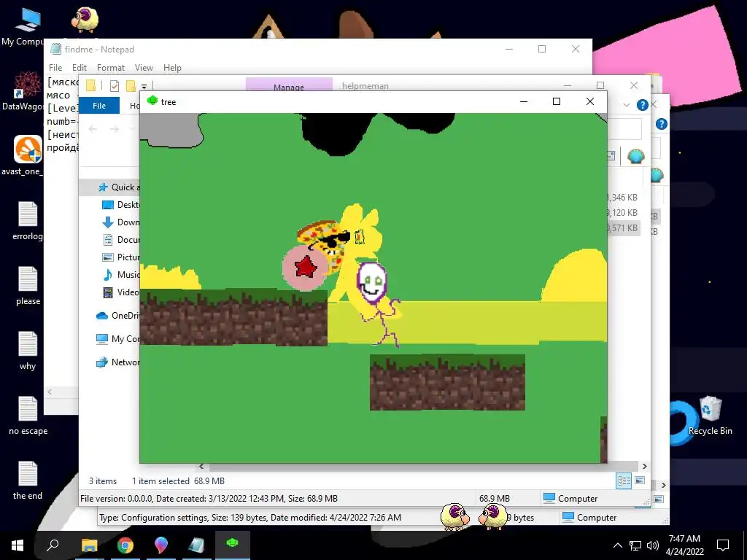747x560 pixels.
Task: Open the File tab in Explorer ribbon
Action: coord(99,106)
